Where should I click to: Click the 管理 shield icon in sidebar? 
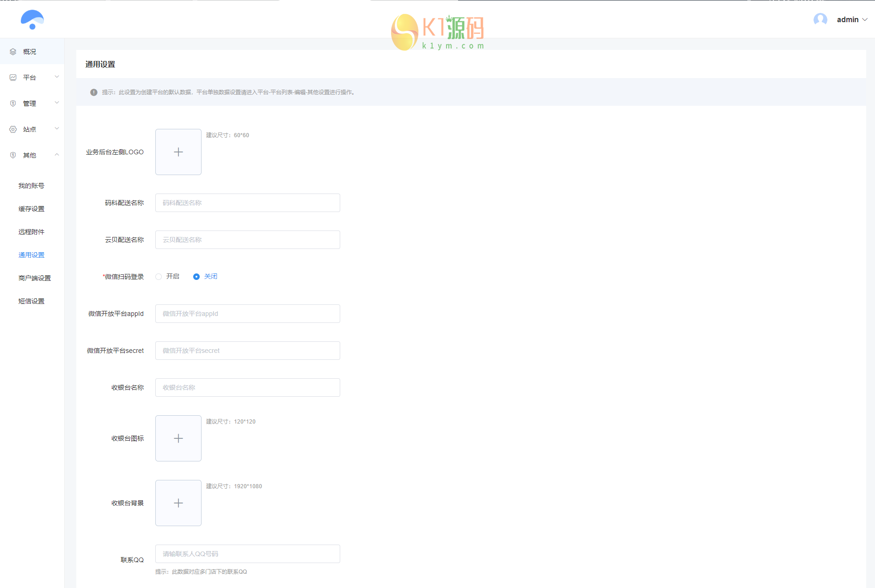[13, 103]
